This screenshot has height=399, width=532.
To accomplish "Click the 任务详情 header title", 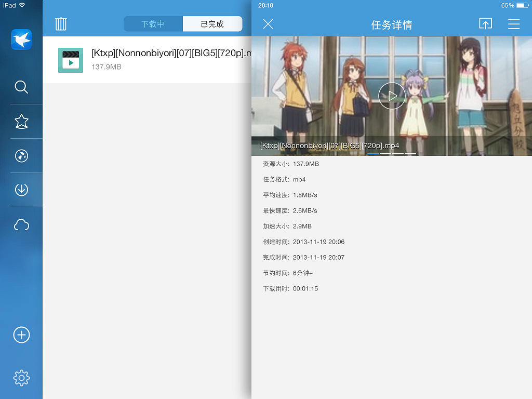I will coord(392,24).
